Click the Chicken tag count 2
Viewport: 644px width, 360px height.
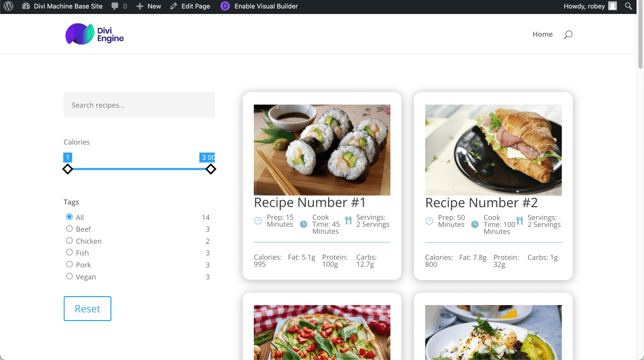pos(208,241)
